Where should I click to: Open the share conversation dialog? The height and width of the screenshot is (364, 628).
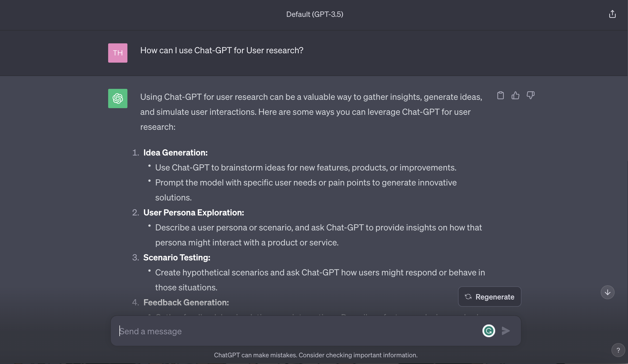(x=612, y=14)
